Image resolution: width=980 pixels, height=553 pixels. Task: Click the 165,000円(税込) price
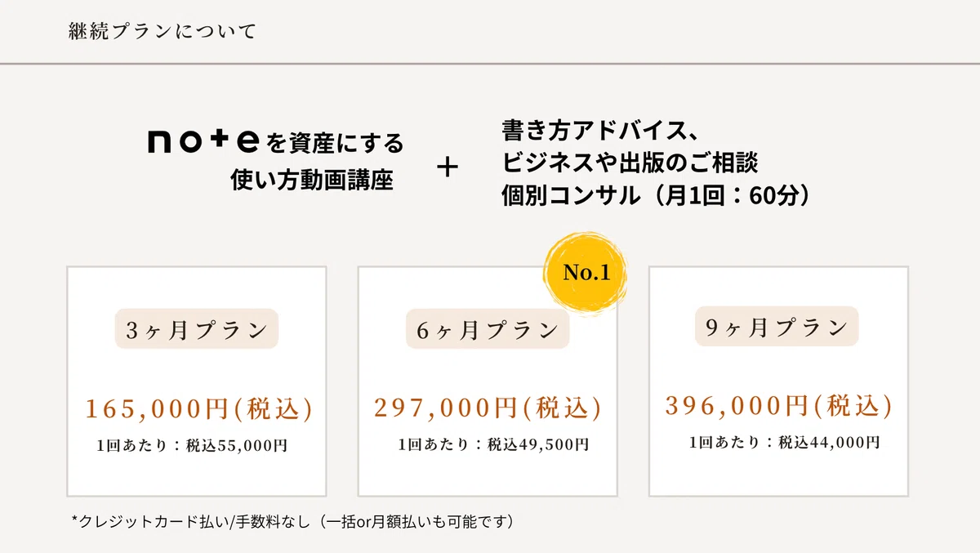pos(199,409)
